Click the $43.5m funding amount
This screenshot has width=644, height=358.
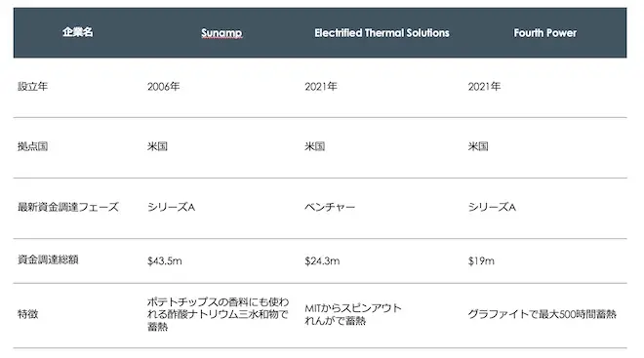[164, 260]
